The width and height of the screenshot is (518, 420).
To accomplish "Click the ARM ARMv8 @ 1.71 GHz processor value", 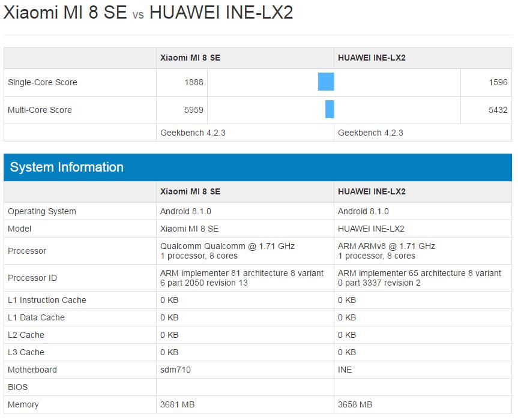I will click(x=387, y=251).
